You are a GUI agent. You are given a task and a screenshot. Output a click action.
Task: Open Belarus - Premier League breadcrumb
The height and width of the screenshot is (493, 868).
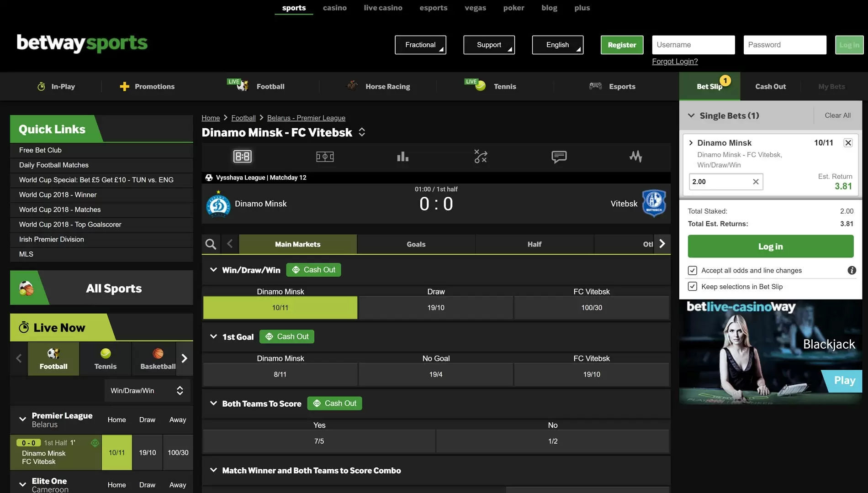pos(306,118)
